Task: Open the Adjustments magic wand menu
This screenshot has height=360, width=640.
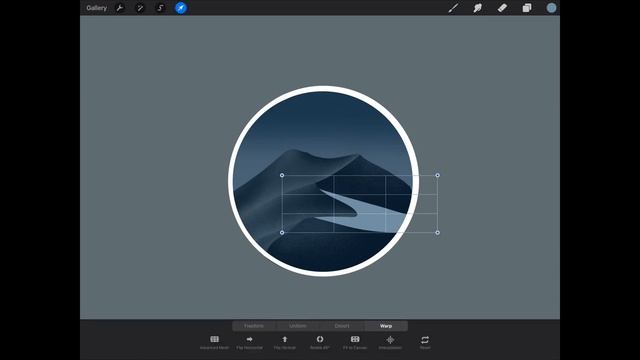Action: point(140,8)
